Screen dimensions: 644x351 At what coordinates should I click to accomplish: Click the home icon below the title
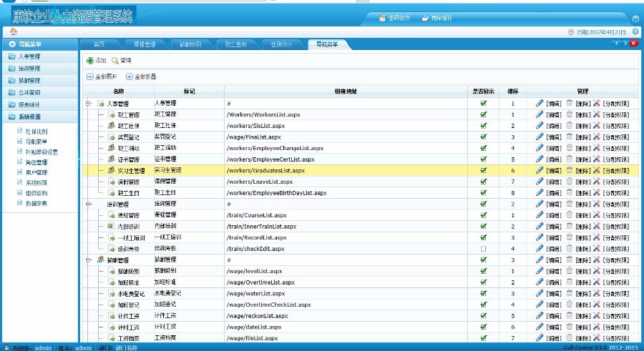(14, 31)
